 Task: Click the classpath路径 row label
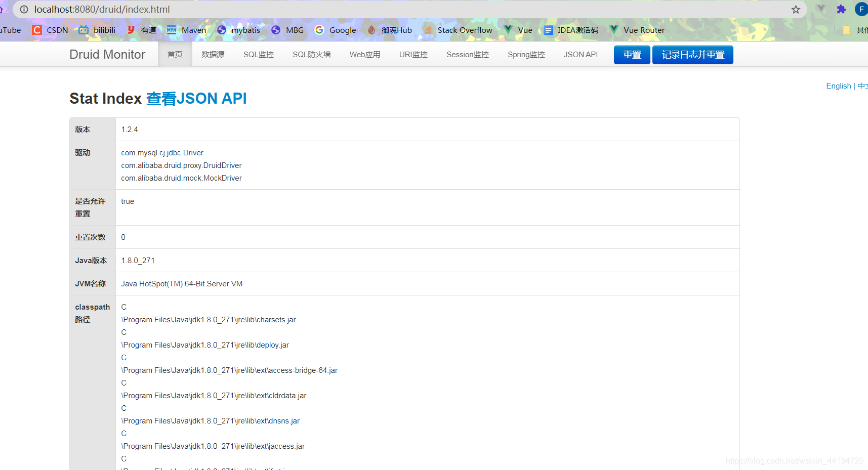coord(93,313)
